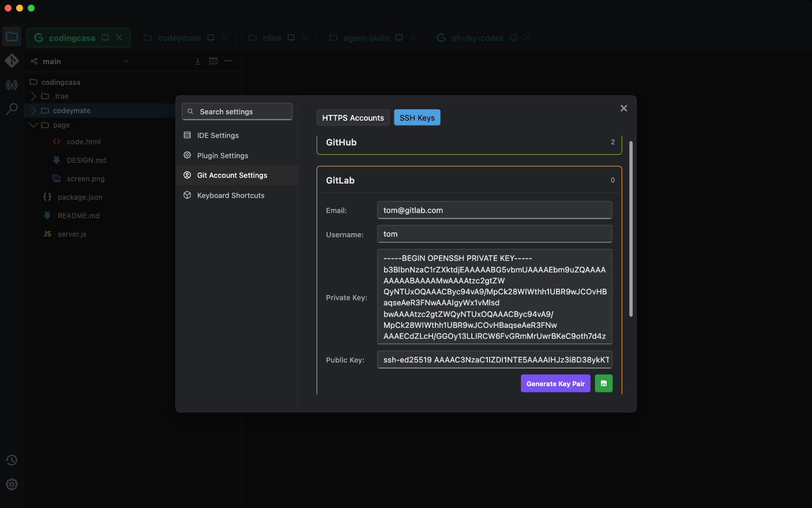812x508 pixels.
Task: Click the macOS green maximize window button
Action: click(31, 8)
